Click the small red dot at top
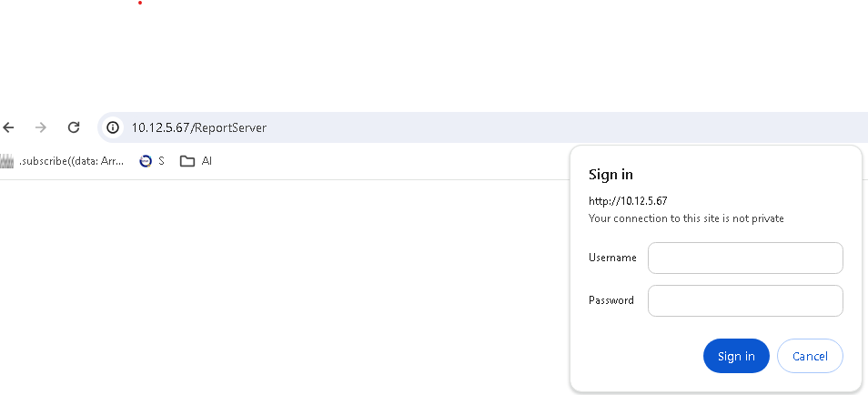Screen dimensions: 868x395 (140, 3)
